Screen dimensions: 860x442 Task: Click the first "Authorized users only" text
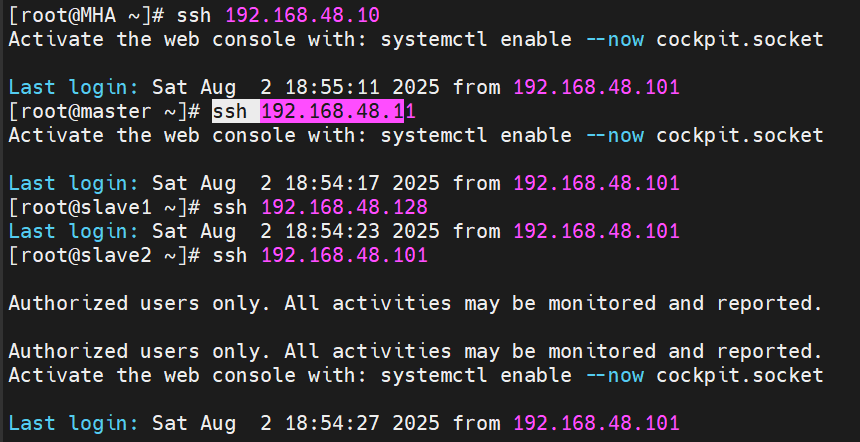coord(139,303)
